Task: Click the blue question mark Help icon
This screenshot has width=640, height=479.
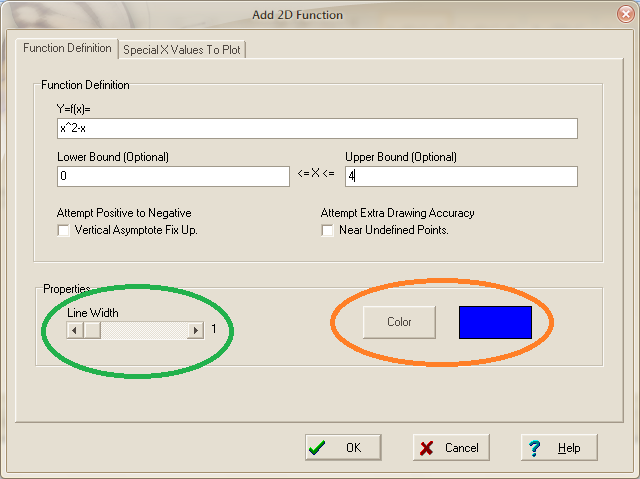Action: pos(534,448)
